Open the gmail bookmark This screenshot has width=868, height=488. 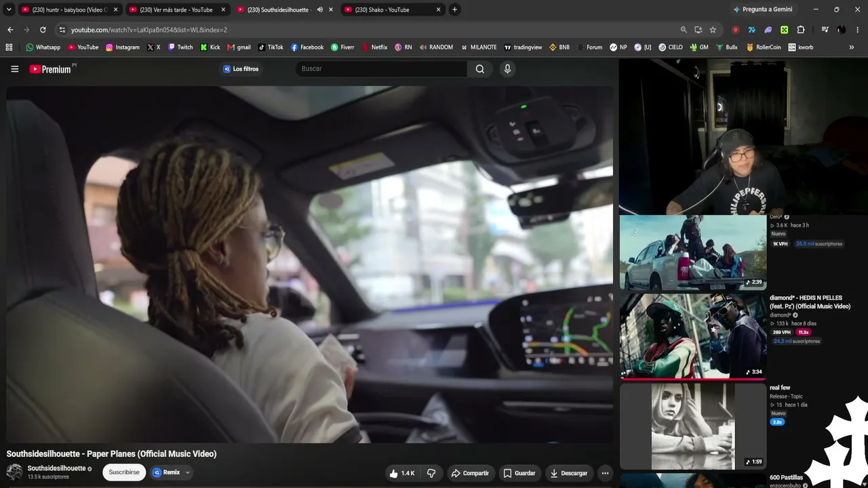tap(239, 47)
